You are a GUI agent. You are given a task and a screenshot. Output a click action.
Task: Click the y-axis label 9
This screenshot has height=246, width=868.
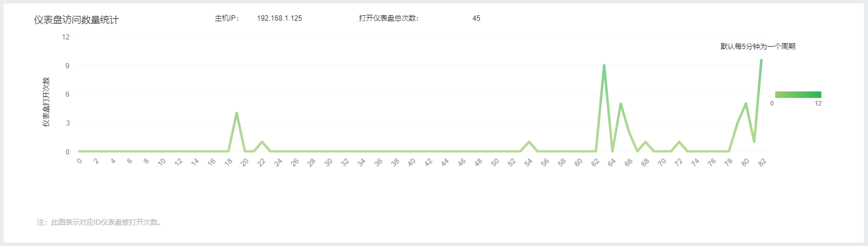pos(67,65)
